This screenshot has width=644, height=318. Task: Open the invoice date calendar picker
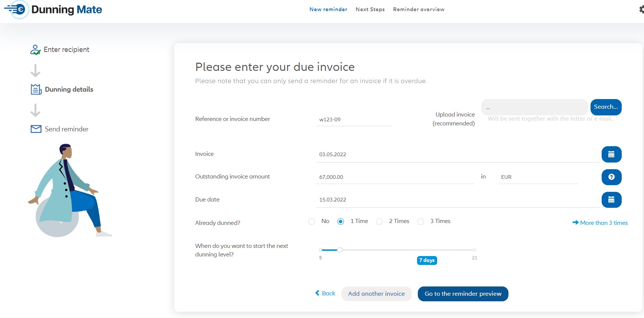[x=611, y=154]
